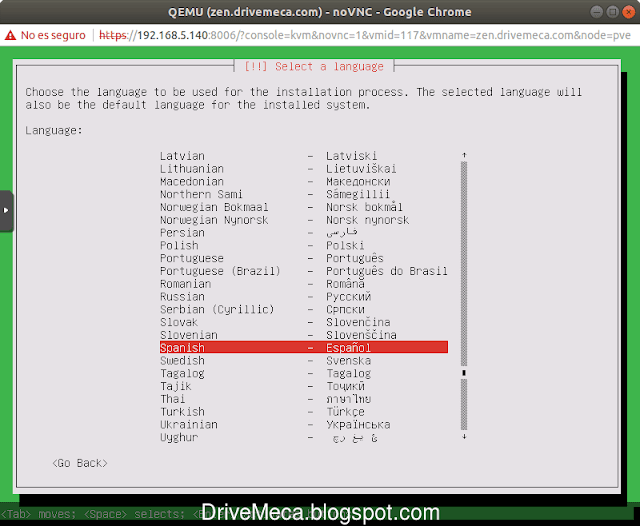Close the Chrome noVNC window
The width and height of the screenshot is (640, 526).
point(628,12)
